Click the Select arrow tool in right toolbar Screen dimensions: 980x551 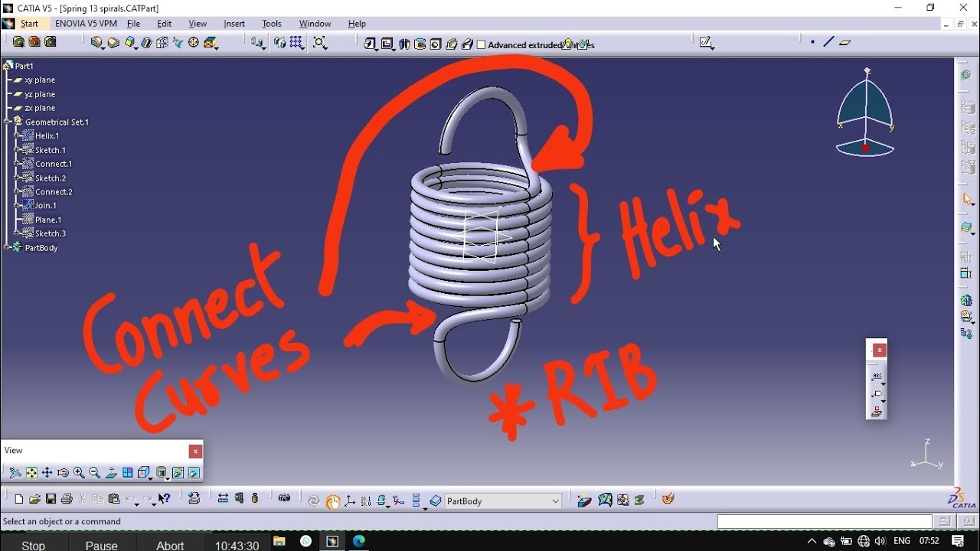click(x=968, y=199)
